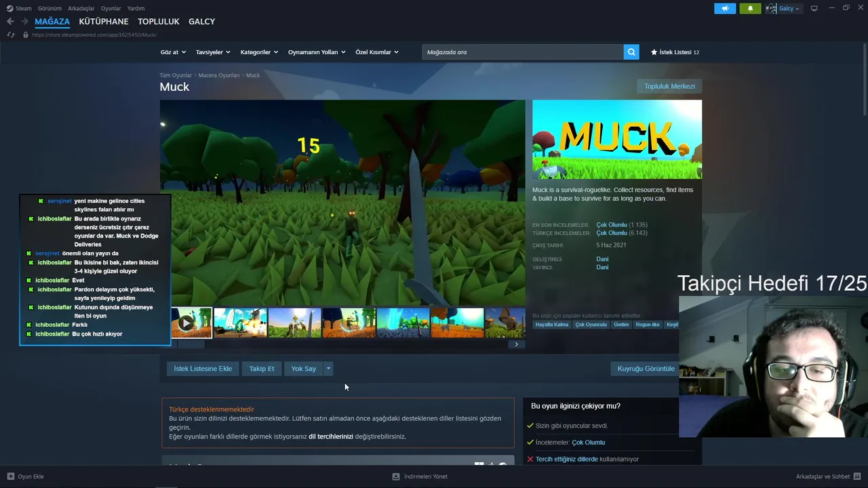Click the İndirmeleri Yönet label
Viewport: 868px width, 488px height.
click(426, 476)
